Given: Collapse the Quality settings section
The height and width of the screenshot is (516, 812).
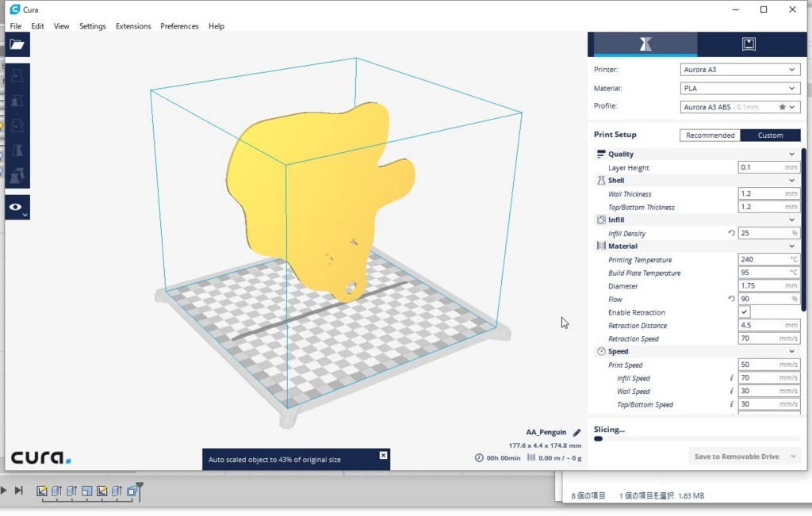Looking at the screenshot, I should [x=792, y=155].
